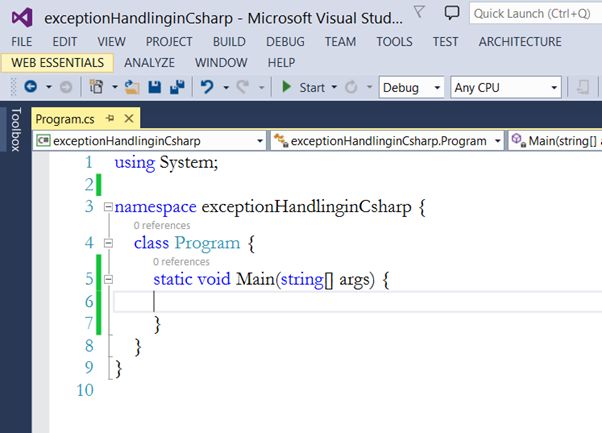The image size is (602, 433).
Task: Click the New Project toolbar icon
Action: (96, 87)
